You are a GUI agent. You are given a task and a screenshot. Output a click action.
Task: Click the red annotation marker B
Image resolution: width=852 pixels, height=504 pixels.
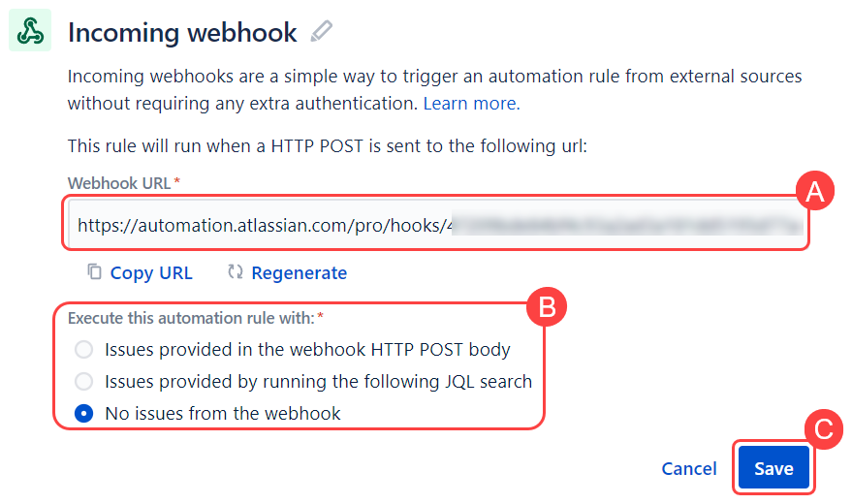click(546, 307)
